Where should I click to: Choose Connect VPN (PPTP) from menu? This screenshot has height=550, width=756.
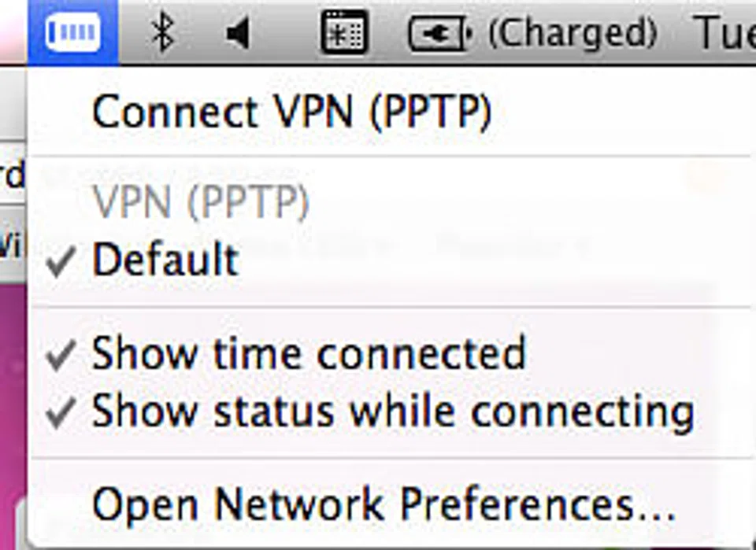(x=291, y=112)
